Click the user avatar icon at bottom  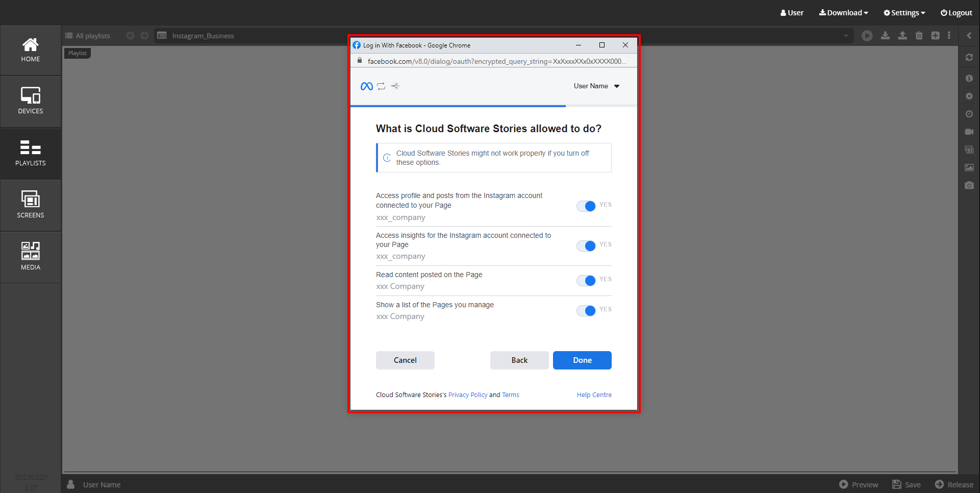click(x=71, y=484)
